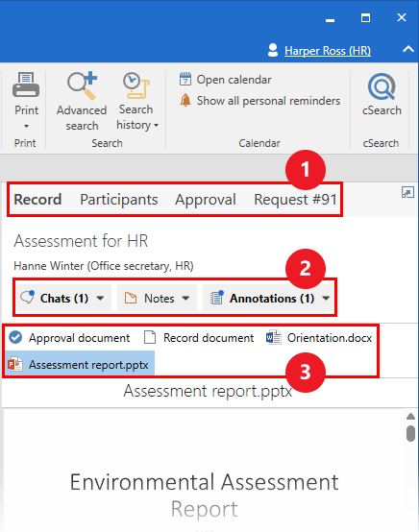Click the Assessment report.pptx preview heading

coord(208,391)
